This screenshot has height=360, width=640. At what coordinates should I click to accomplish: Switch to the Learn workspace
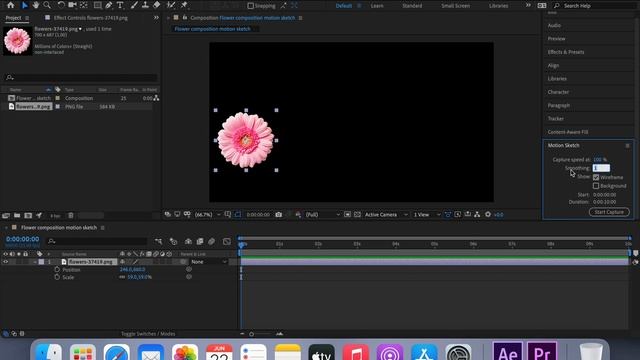[377, 6]
